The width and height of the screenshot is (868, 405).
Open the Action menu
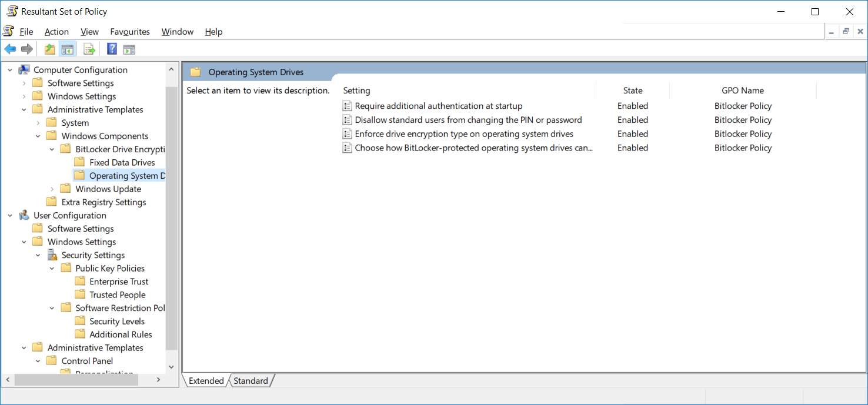pos(56,31)
